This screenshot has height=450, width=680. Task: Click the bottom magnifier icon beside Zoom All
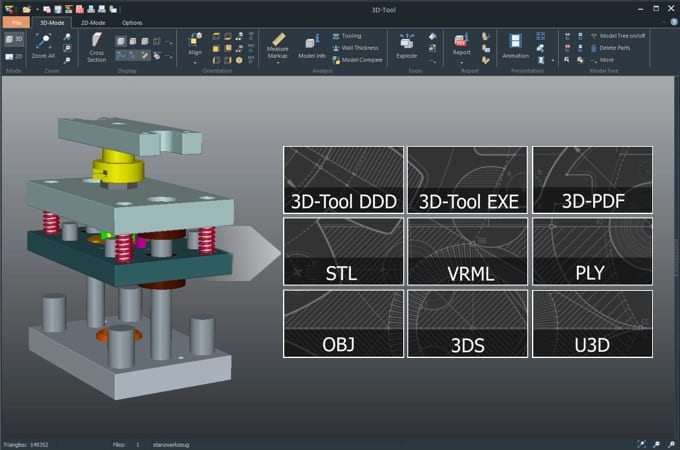(67, 60)
